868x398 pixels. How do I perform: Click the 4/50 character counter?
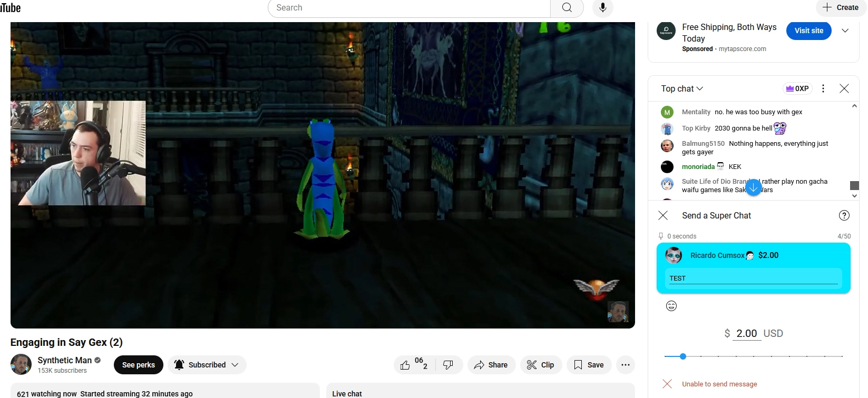click(x=844, y=236)
